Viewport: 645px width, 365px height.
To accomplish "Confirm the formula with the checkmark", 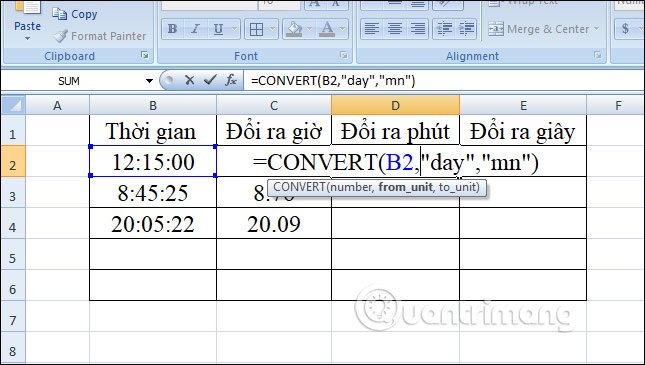I will click(210, 80).
